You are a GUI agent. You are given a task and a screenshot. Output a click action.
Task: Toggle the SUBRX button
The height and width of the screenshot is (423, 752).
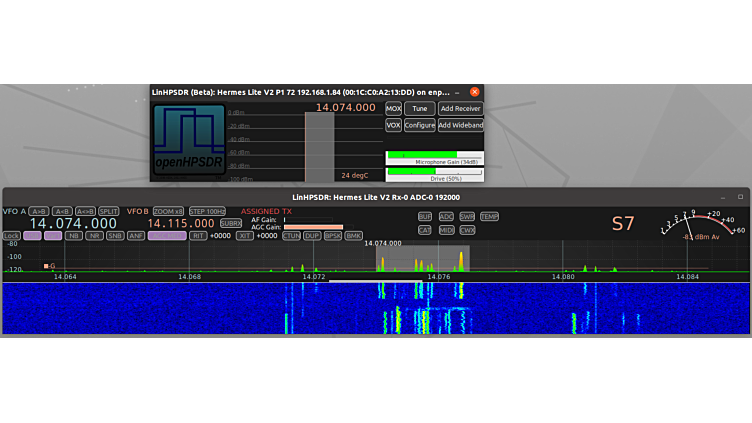[x=230, y=223]
